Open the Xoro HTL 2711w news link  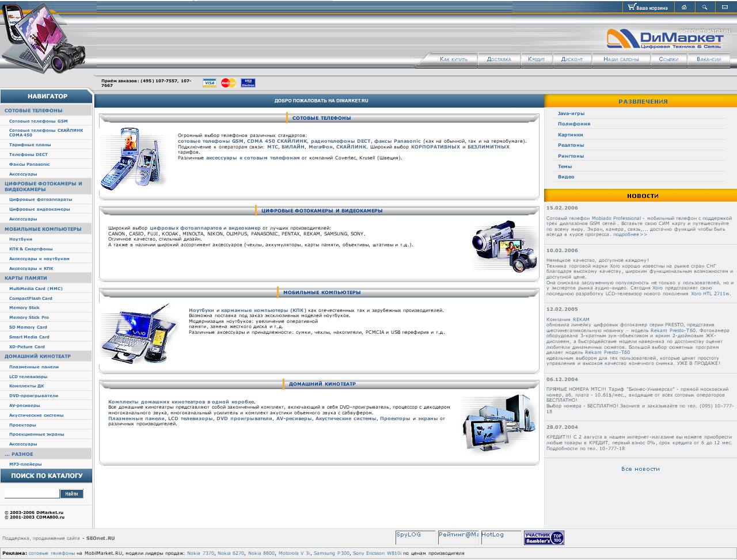710,294
